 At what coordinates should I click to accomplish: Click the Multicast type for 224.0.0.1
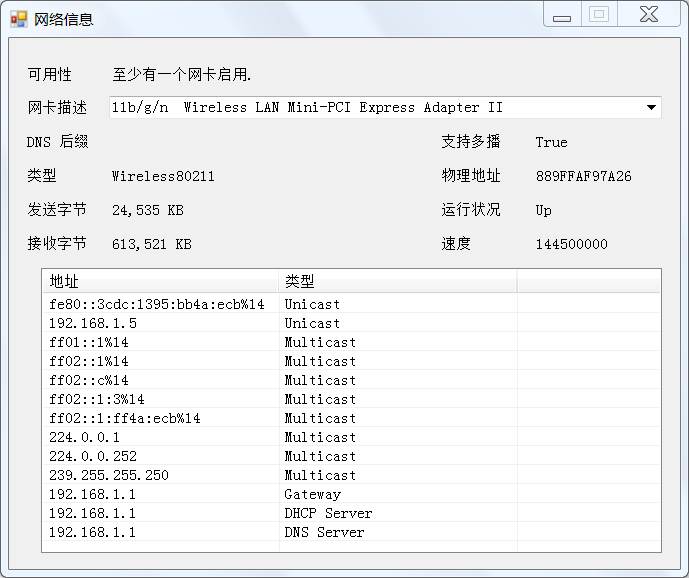click(x=320, y=437)
